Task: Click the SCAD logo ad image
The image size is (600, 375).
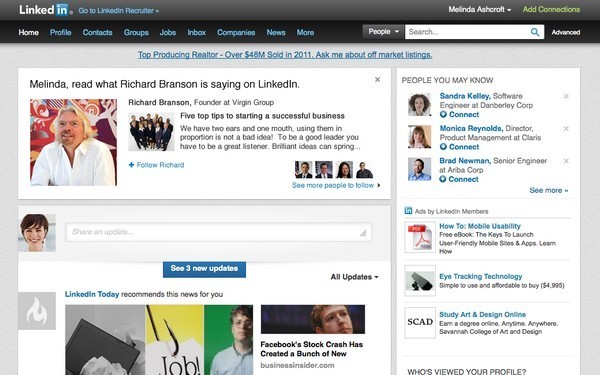Action: (x=420, y=322)
